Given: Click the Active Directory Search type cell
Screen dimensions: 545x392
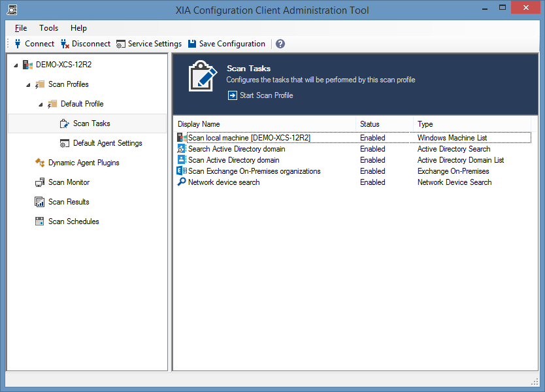Looking at the screenshot, I should (x=454, y=149).
